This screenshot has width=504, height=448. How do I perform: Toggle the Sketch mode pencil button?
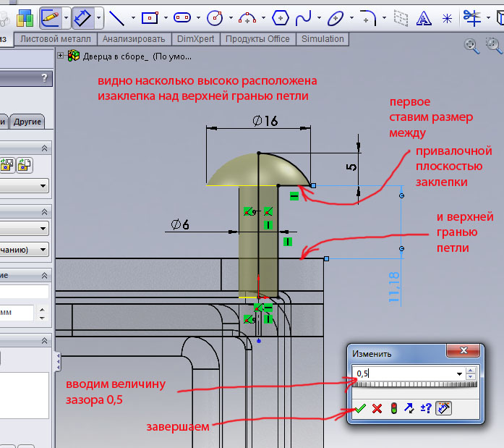pyautogui.click(x=50, y=16)
